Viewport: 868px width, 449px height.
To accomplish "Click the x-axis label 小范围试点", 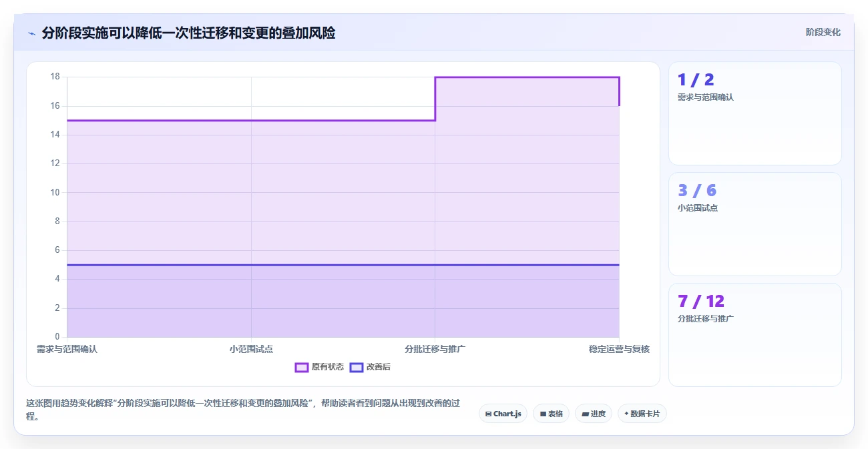I will tap(251, 349).
